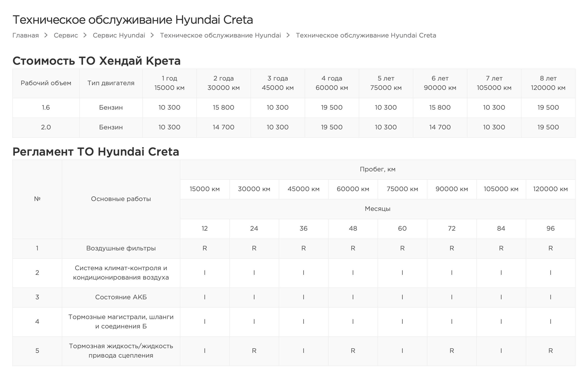Viewport: 588px width, 384px height.
Task: Click the last breadcrumb Техническое обслуживание Hyundai Creta
Action: [366, 35]
